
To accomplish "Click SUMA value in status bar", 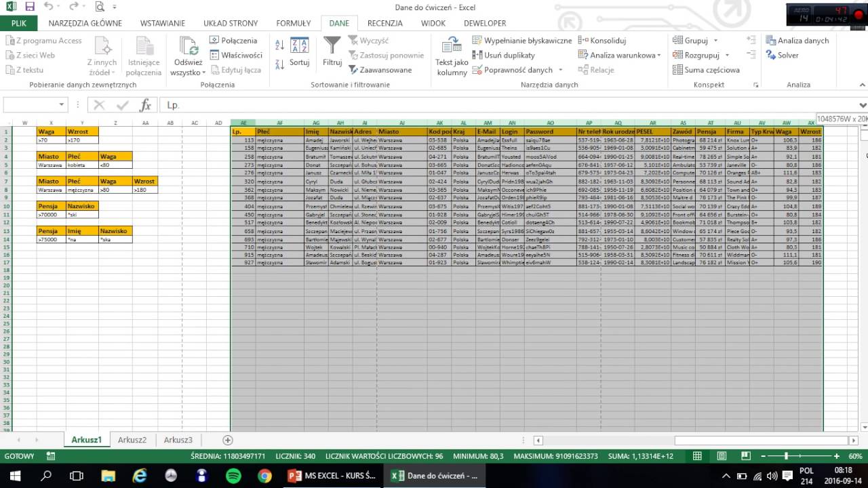I will [642, 456].
